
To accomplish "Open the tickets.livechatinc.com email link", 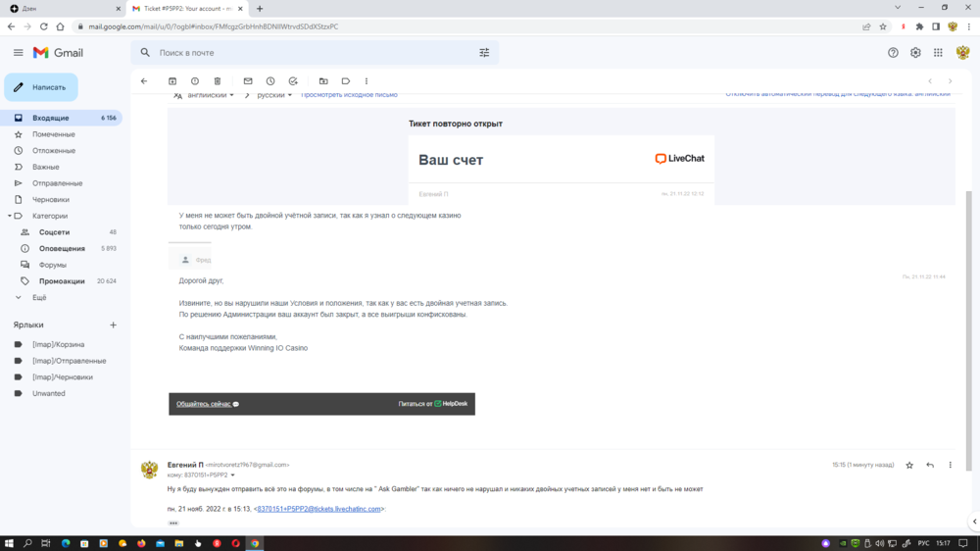I will coord(318,509).
